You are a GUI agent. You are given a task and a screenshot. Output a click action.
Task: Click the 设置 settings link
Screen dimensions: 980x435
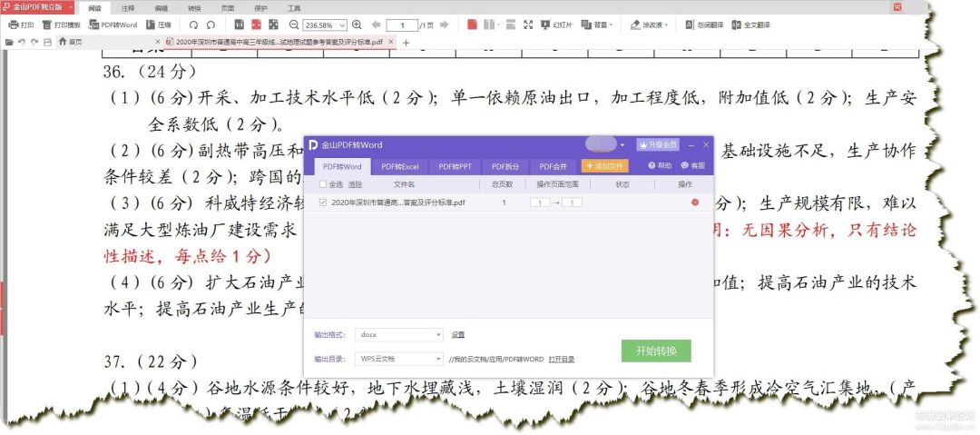pyautogui.click(x=458, y=335)
